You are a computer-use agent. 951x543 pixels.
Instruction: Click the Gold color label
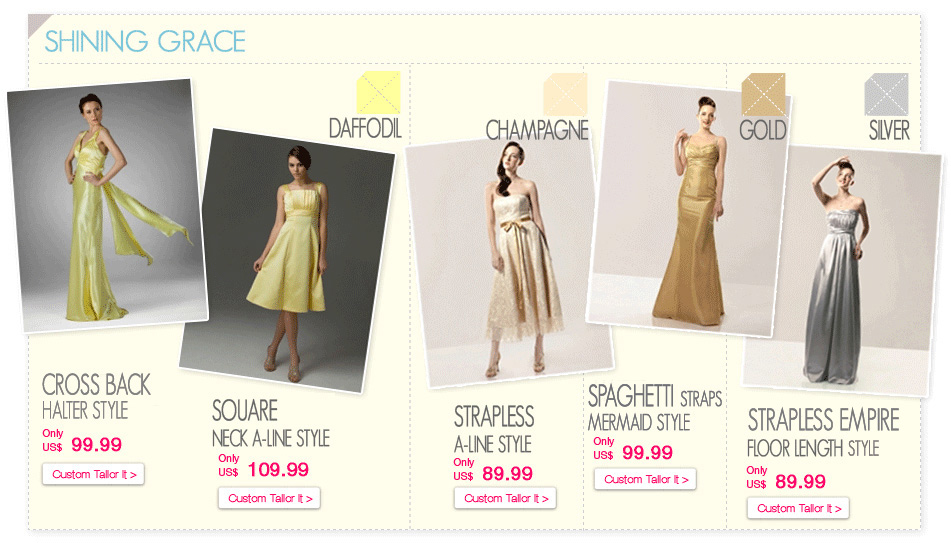tap(762, 130)
